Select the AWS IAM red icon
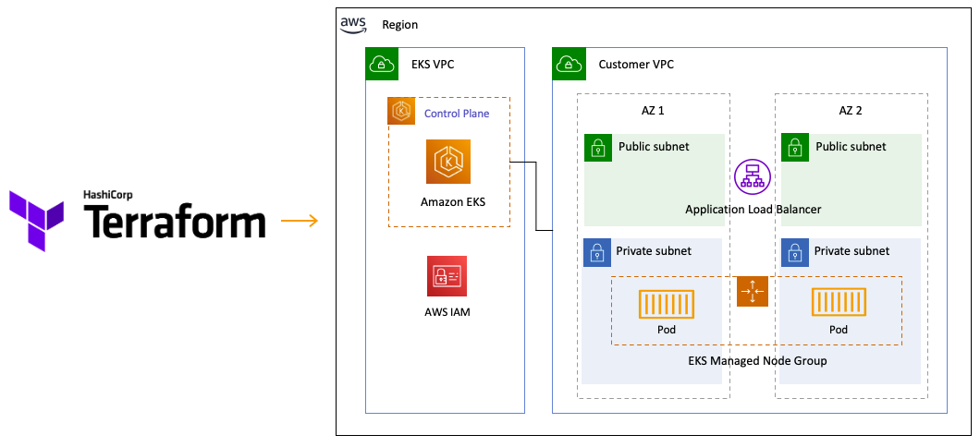The image size is (980, 447). [x=447, y=276]
